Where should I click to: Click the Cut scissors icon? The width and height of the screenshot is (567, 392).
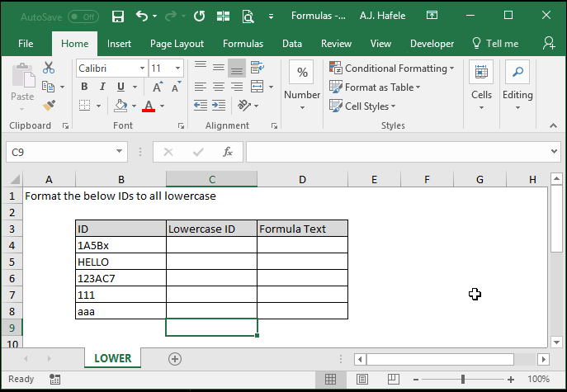pyautogui.click(x=49, y=68)
